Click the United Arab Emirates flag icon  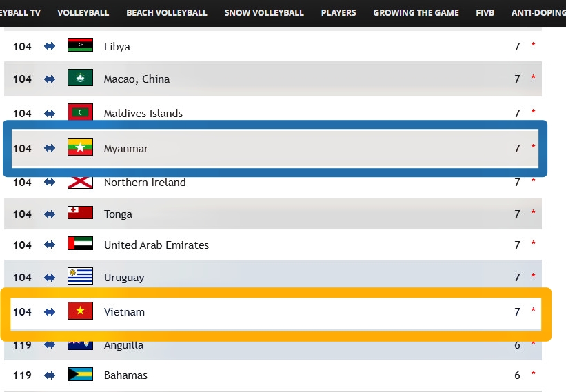[x=80, y=243]
